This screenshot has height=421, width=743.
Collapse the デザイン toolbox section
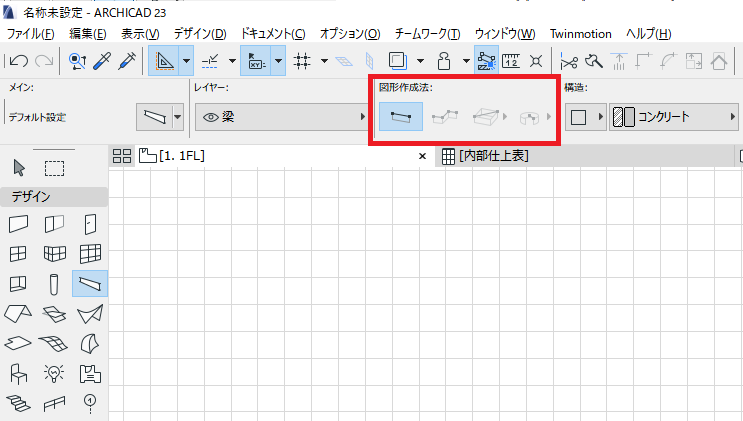click(54, 196)
